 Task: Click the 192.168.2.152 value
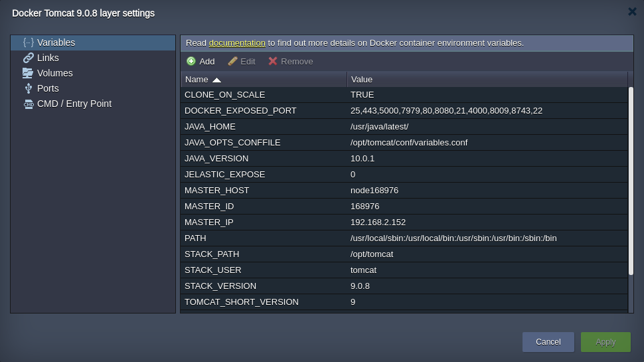point(378,223)
